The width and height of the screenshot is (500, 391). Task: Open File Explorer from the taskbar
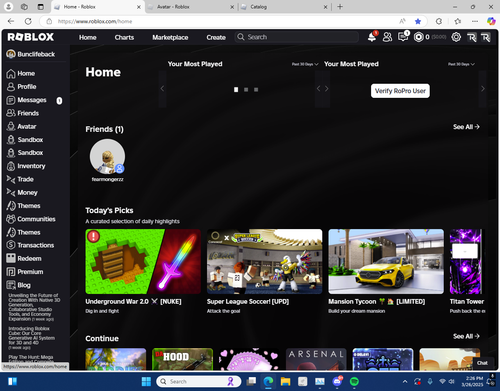(x=285, y=381)
